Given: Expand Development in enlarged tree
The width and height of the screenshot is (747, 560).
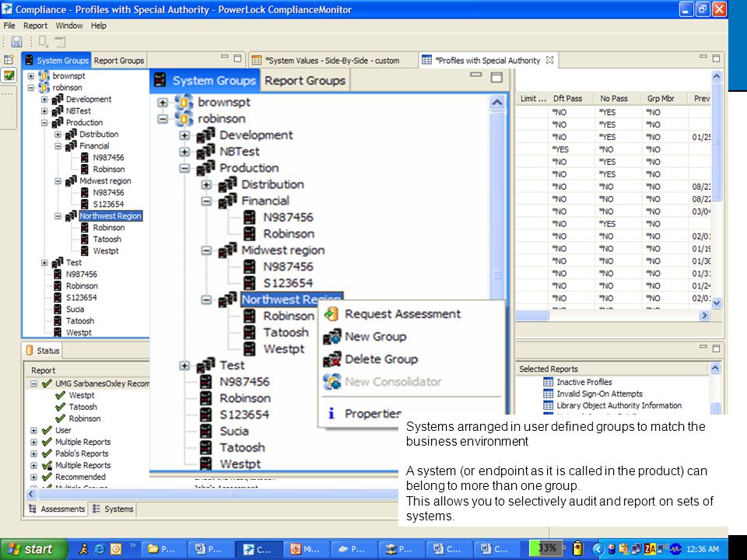Looking at the screenshot, I should [x=184, y=135].
